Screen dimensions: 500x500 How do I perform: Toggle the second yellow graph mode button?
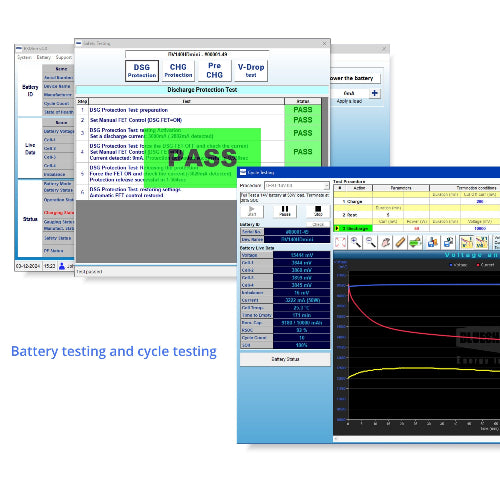pyautogui.click(x=481, y=242)
